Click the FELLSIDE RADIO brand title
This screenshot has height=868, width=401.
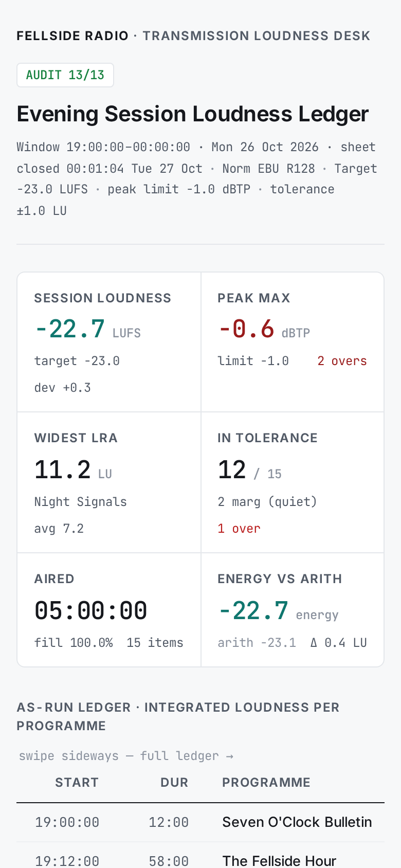click(x=72, y=36)
